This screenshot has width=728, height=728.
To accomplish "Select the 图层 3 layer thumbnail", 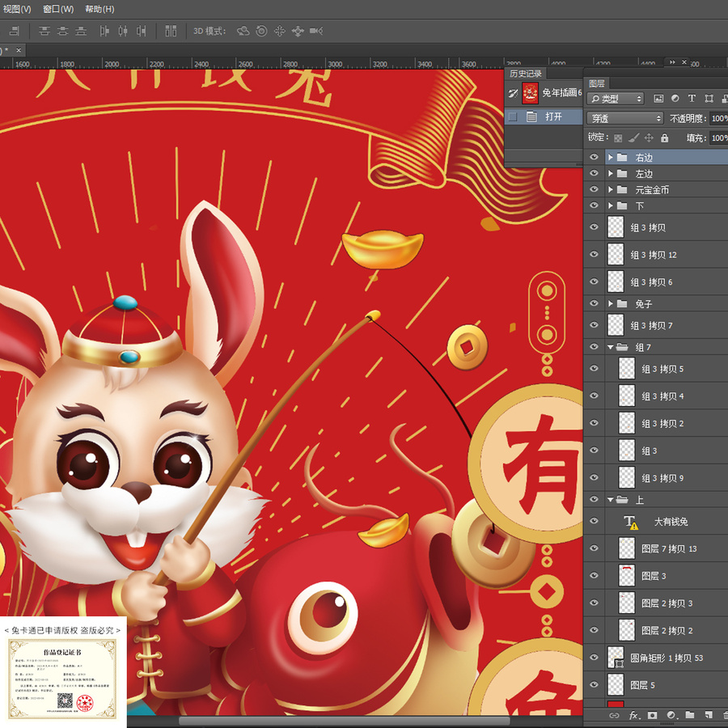I will (627, 576).
